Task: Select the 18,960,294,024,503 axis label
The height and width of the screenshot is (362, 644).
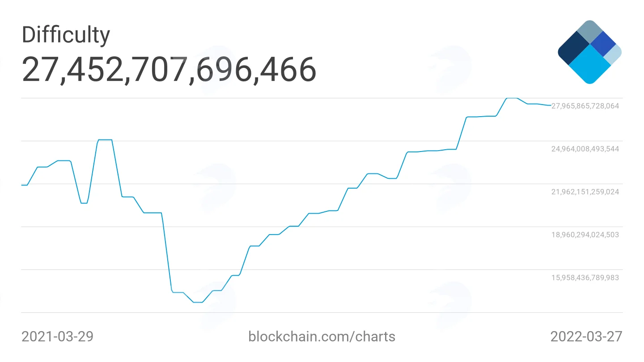Action: 585,235
